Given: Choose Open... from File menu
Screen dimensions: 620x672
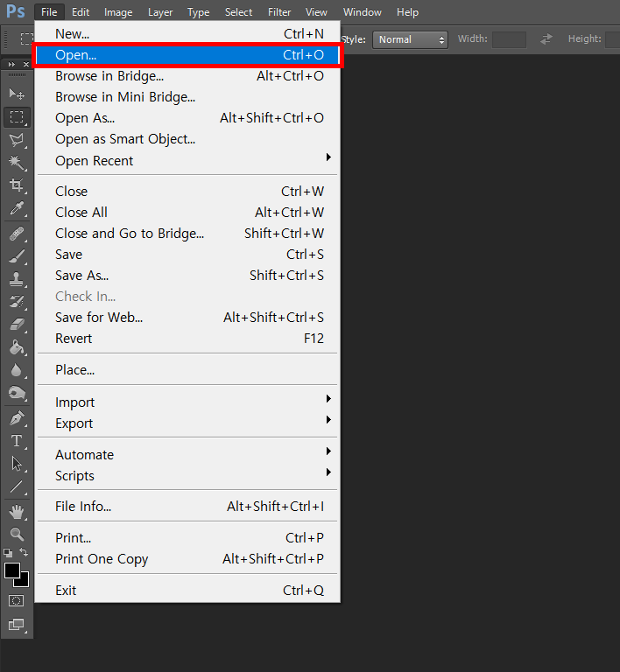Looking at the screenshot, I should [x=187, y=55].
